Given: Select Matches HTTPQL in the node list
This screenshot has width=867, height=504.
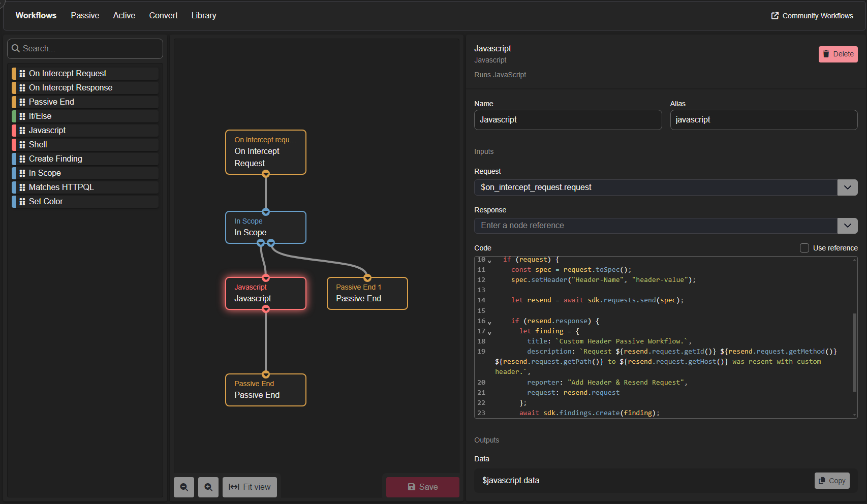Looking at the screenshot, I should pyautogui.click(x=85, y=187).
